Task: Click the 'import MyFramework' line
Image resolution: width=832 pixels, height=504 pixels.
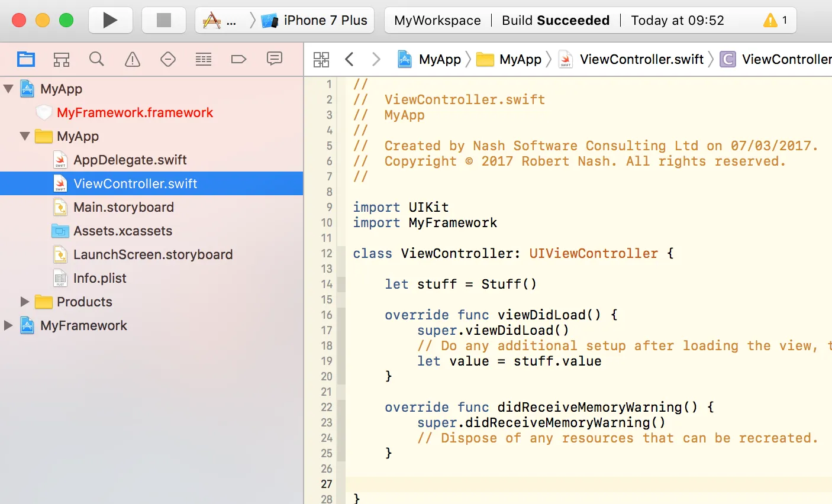Action: (x=425, y=223)
